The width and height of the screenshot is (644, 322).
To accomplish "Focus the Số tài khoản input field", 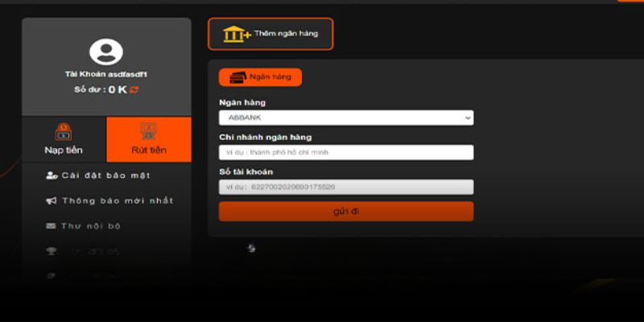I will coord(346,187).
